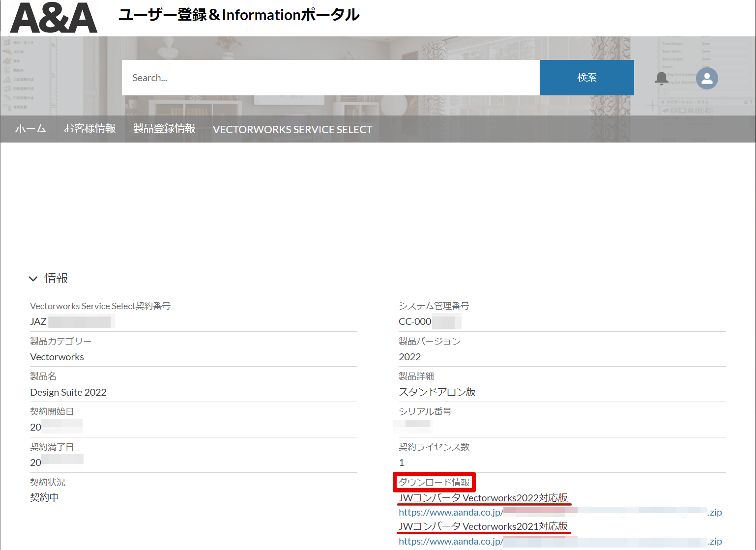
Task: Click the Vectorworks product category value
Action: tap(57, 357)
